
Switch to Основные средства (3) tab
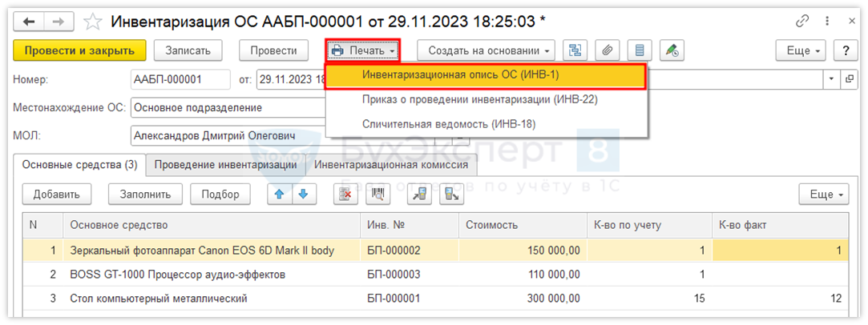[x=79, y=164]
